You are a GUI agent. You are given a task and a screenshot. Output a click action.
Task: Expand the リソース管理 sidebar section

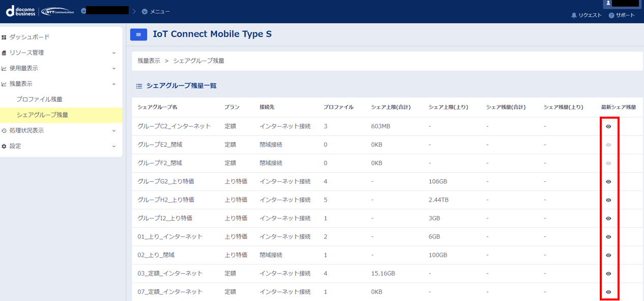point(61,52)
